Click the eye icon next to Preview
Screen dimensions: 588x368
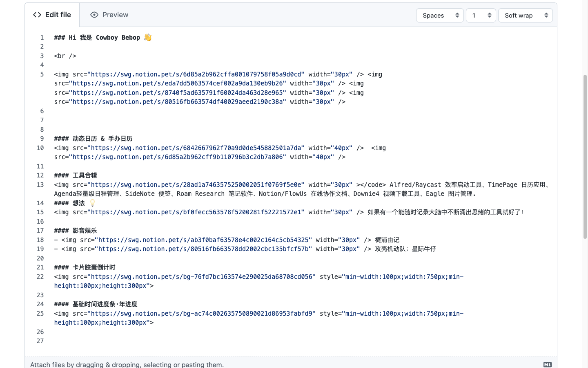(x=94, y=15)
